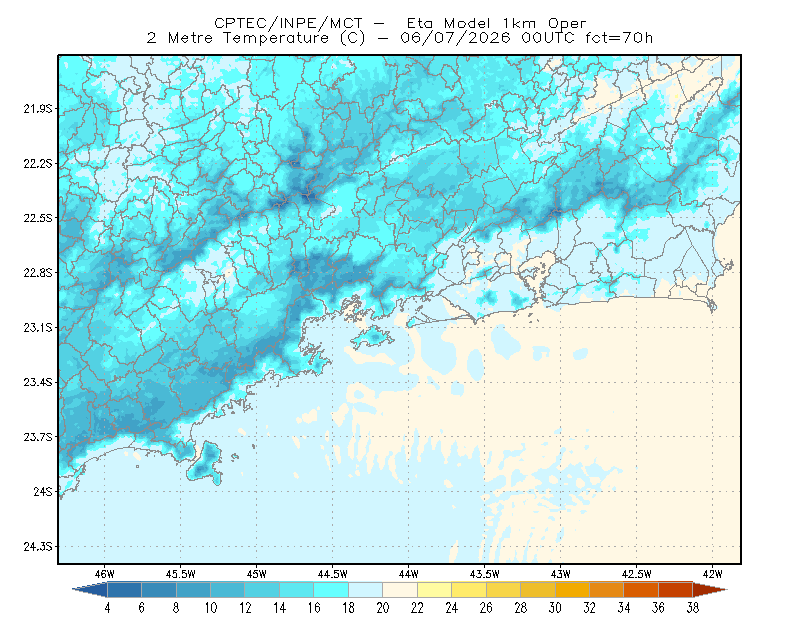
Task: Click the colorbar value label 20
Action: click(383, 608)
